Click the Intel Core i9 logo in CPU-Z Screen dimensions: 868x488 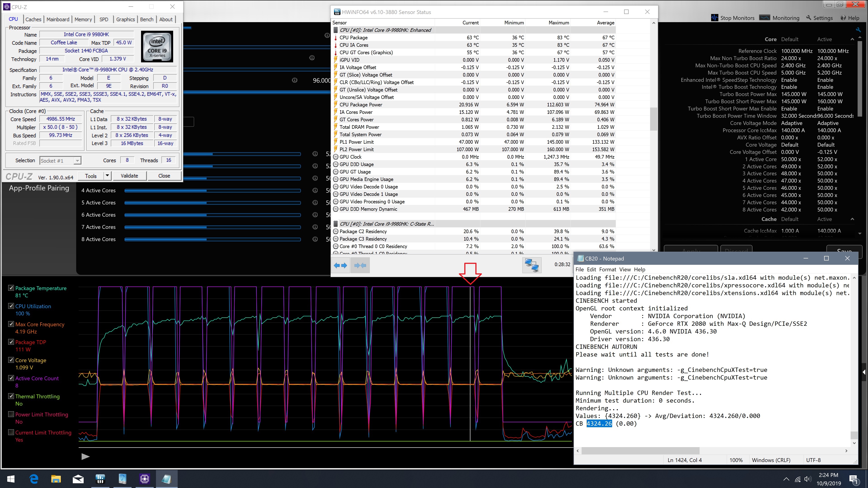coord(157,47)
